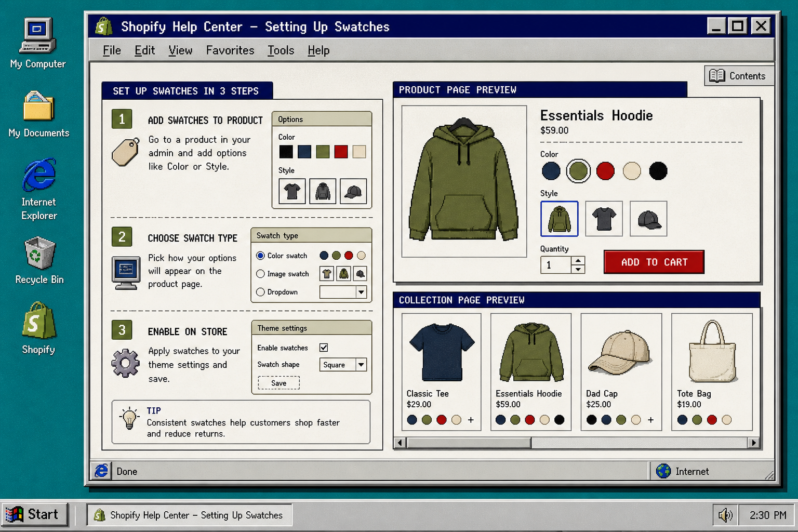Pick cream color swatch on Essentials Hoodie page
The height and width of the screenshot is (532, 798).
(x=632, y=171)
